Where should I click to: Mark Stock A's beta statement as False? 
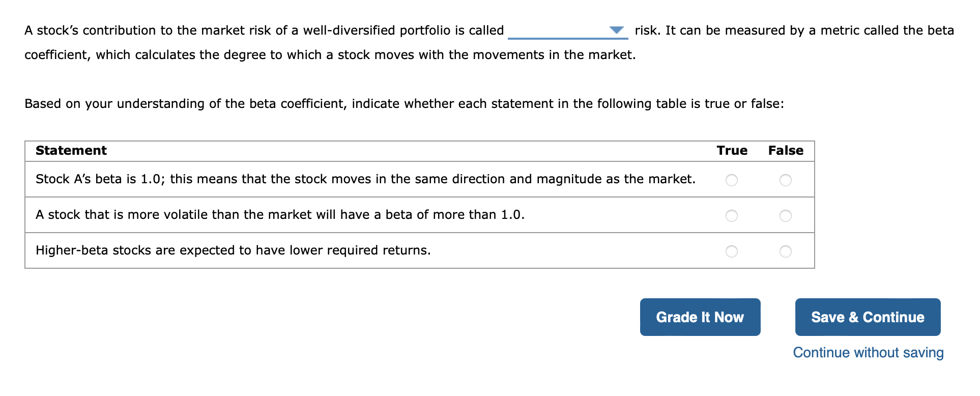(x=785, y=180)
